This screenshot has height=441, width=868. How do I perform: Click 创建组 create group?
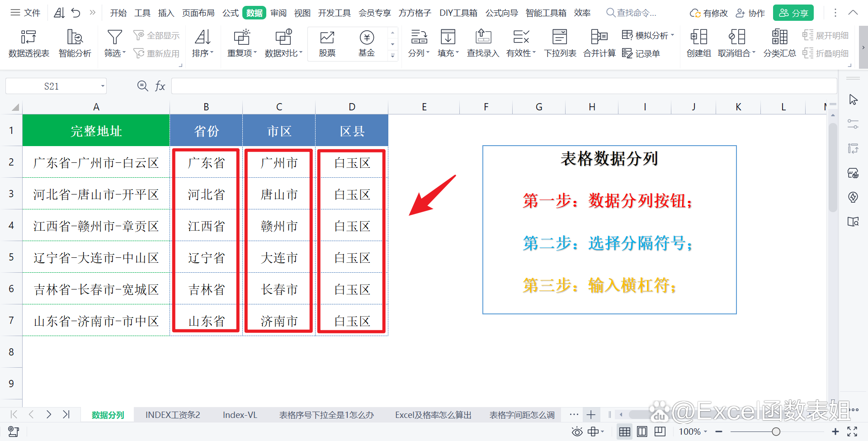699,43
